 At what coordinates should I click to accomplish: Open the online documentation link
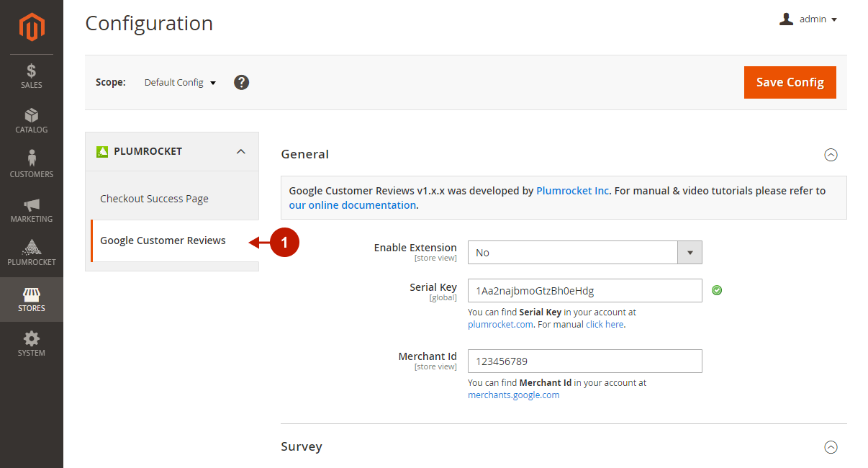click(x=352, y=205)
